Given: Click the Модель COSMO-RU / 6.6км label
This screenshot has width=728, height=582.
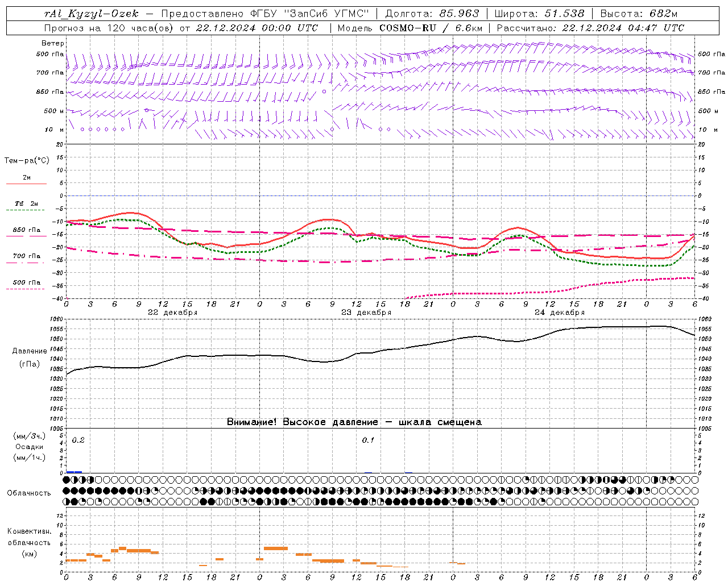Looking at the screenshot, I should pos(410,28).
